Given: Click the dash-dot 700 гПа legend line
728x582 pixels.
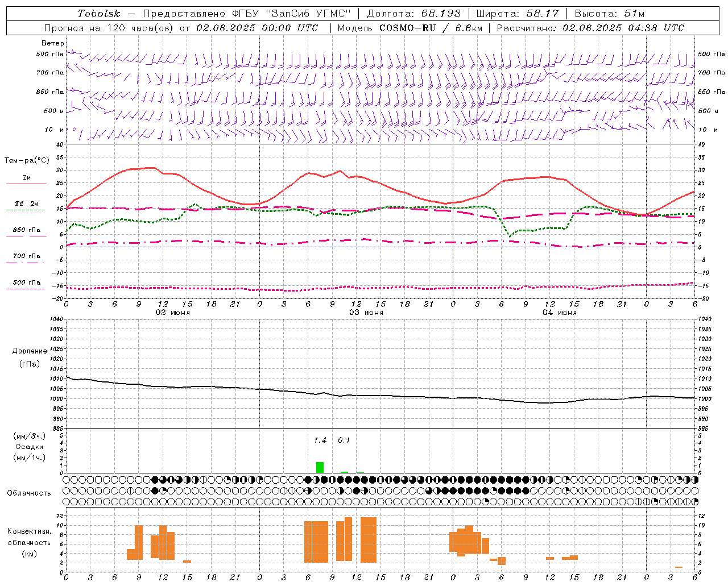Looking at the screenshot, I should coord(26,263).
